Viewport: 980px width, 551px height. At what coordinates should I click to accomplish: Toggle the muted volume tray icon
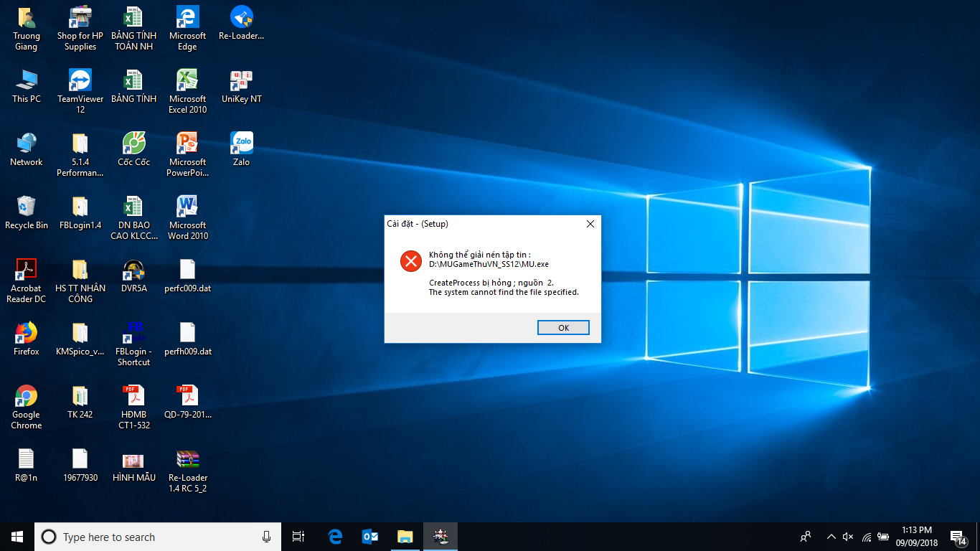[848, 537]
